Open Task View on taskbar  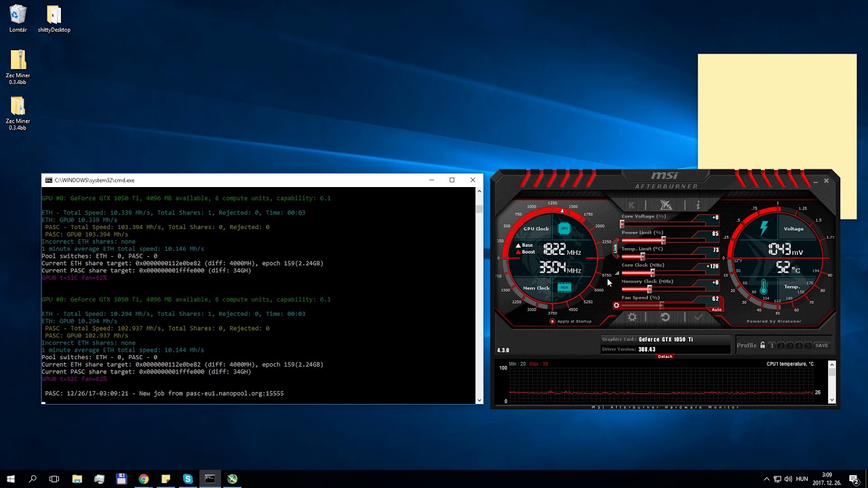54,479
